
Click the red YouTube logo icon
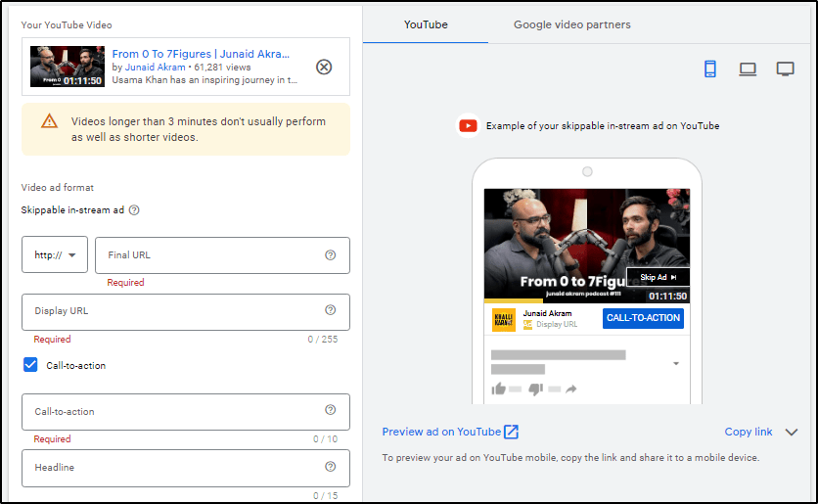point(468,125)
